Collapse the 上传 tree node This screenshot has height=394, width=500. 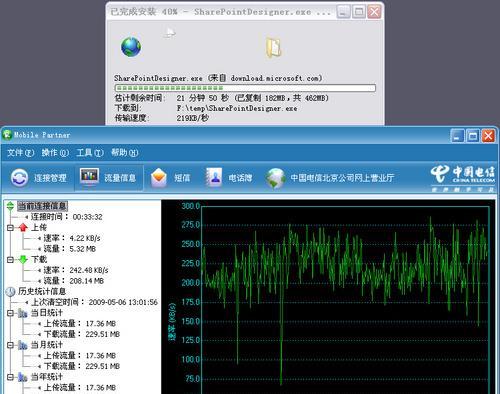(10, 228)
